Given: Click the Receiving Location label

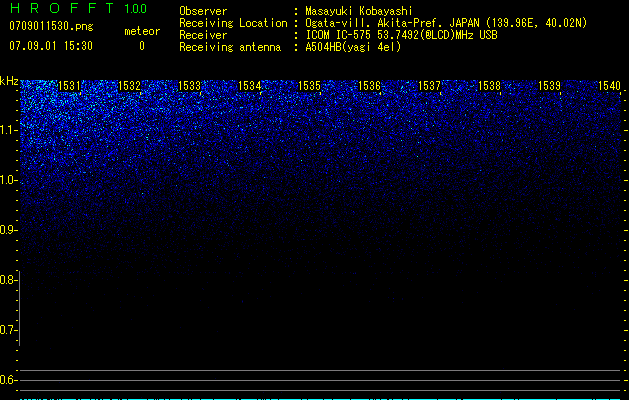Looking at the screenshot, I should coord(233,23).
